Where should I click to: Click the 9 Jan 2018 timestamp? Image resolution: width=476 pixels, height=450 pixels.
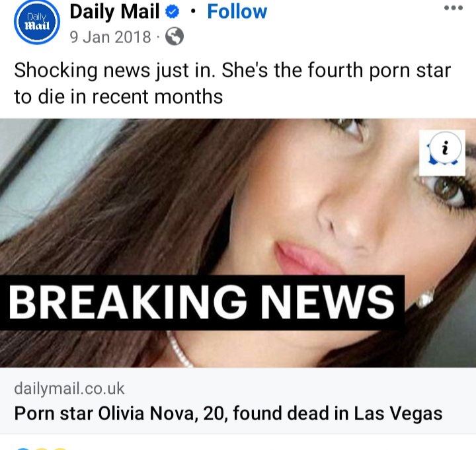pyautogui.click(x=110, y=37)
